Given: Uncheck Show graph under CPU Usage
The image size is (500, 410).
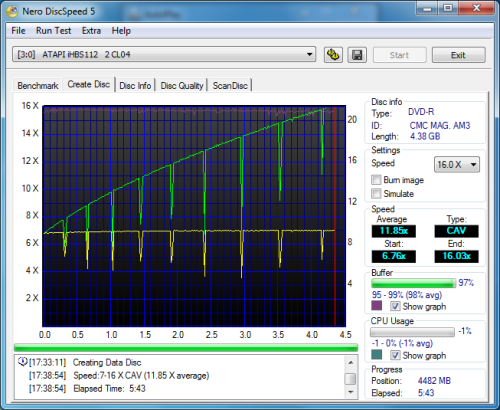Looking at the screenshot, I should (x=395, y=355).
